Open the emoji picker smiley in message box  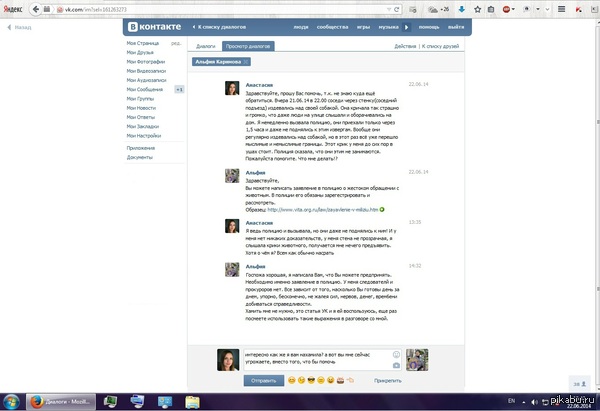pos(396,354)
